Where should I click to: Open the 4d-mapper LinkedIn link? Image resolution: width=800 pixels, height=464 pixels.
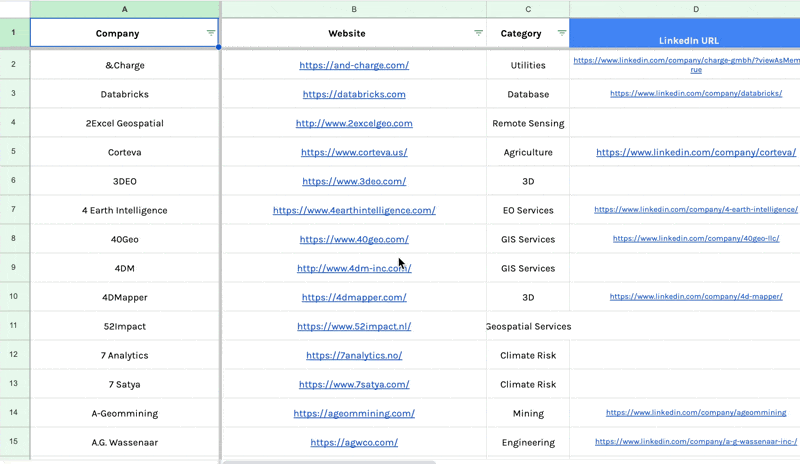(x=696, y=297)
